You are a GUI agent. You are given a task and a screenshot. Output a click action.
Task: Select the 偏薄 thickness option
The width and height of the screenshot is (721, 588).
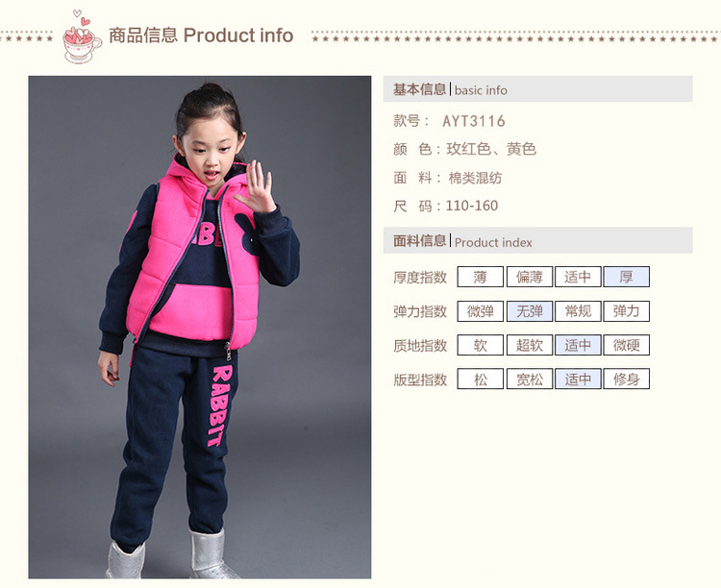(530, 277)
